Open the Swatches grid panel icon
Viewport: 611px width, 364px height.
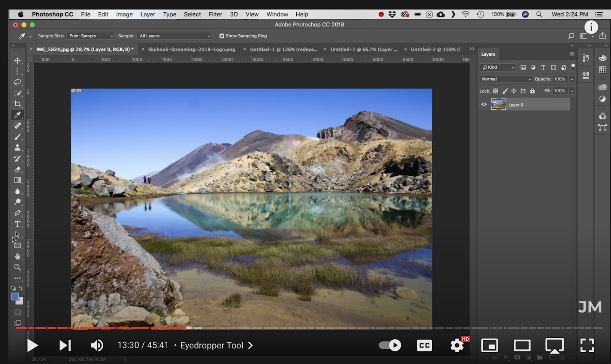pos(603,70)
